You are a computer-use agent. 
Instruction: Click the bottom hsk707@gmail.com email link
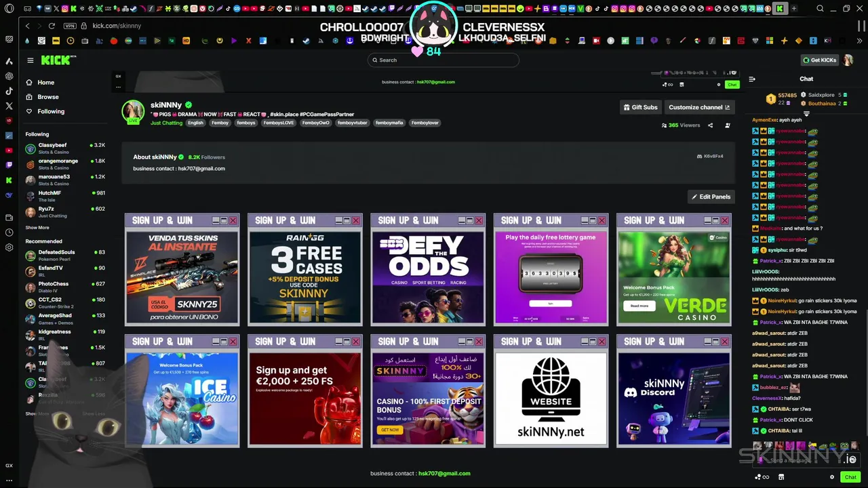444,474
